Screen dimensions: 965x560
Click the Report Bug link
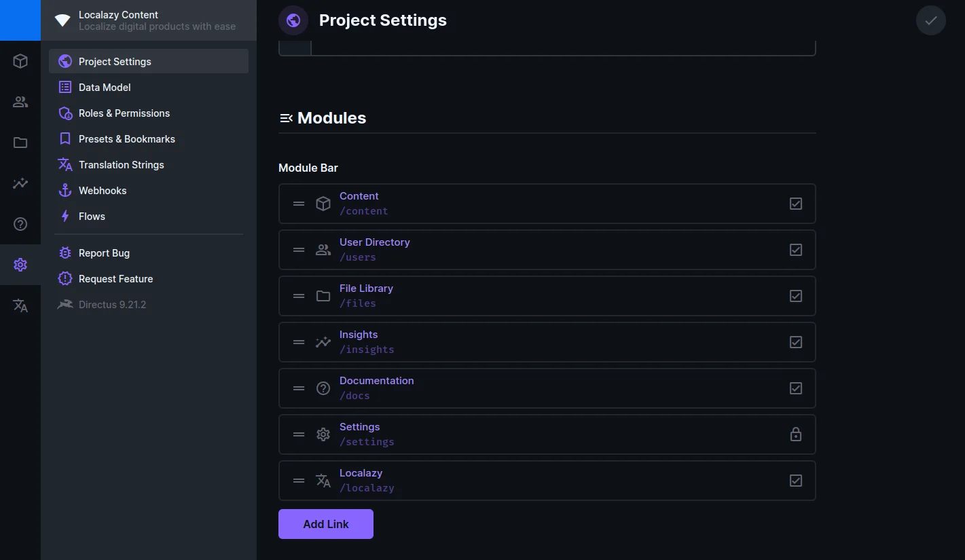[104, 253]
